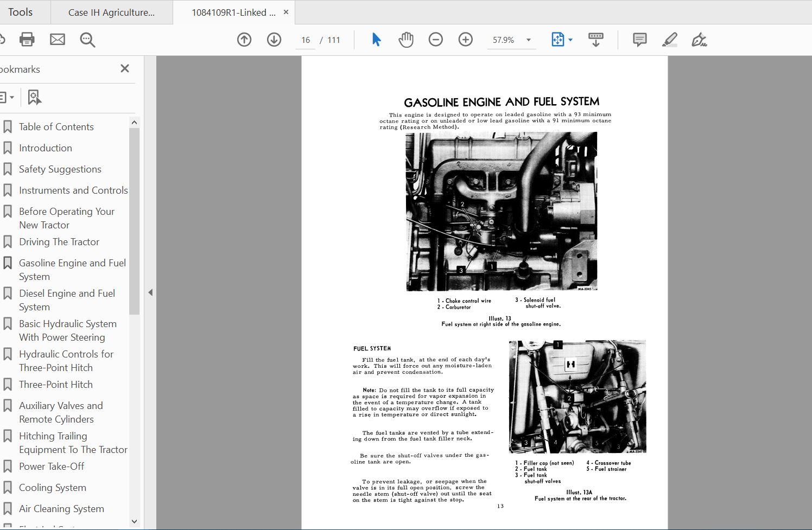Go to Instruments and Controls bookmark
Screen dimensions: 812x530
(73, 190)
